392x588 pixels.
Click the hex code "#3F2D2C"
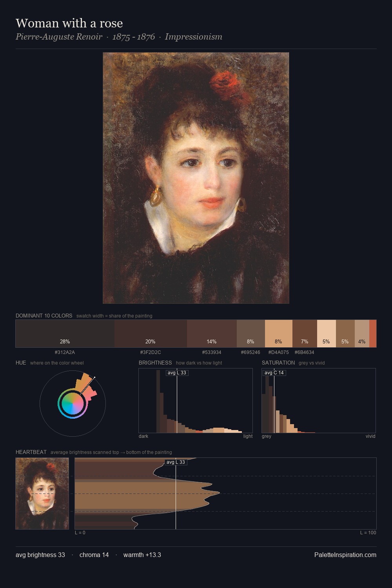point(151,352)
